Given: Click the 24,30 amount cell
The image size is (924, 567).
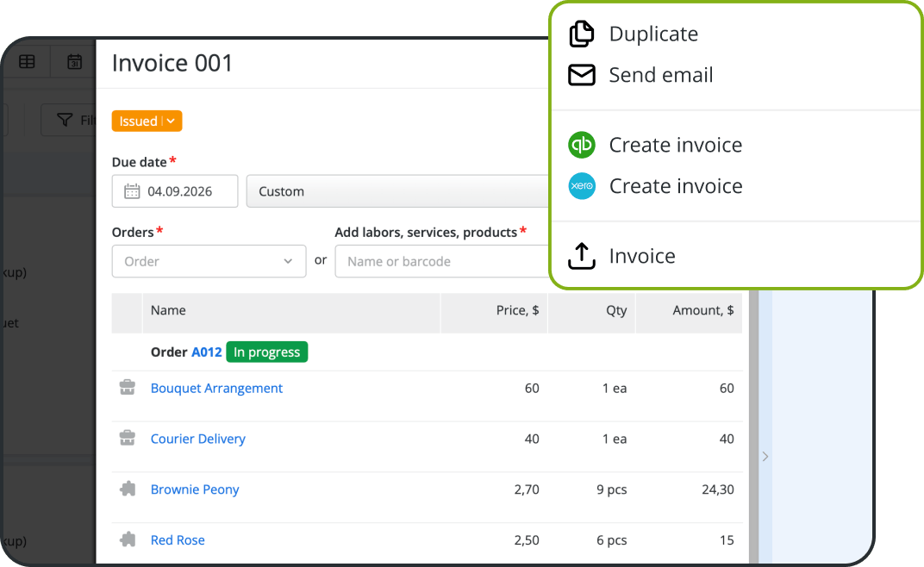Looking at the screenshot, I should (x=718, y=489).
